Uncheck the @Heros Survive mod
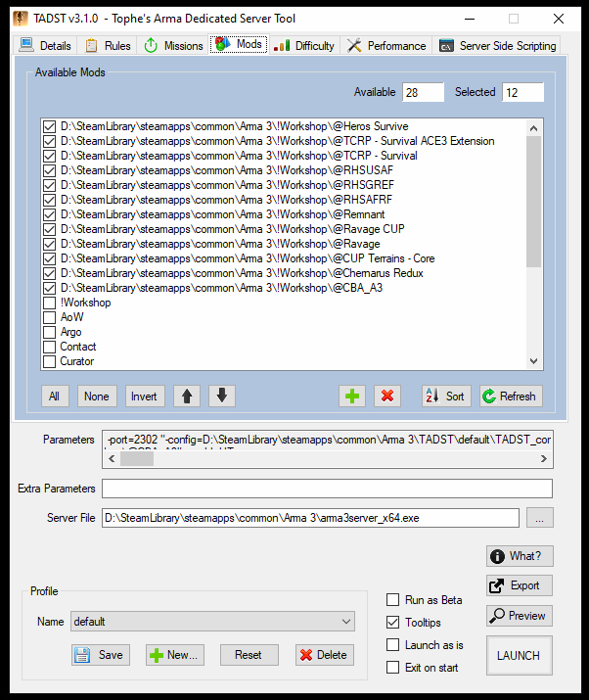Image resolution: width=589 pixels, height=700 pixels. click(50, 127)
